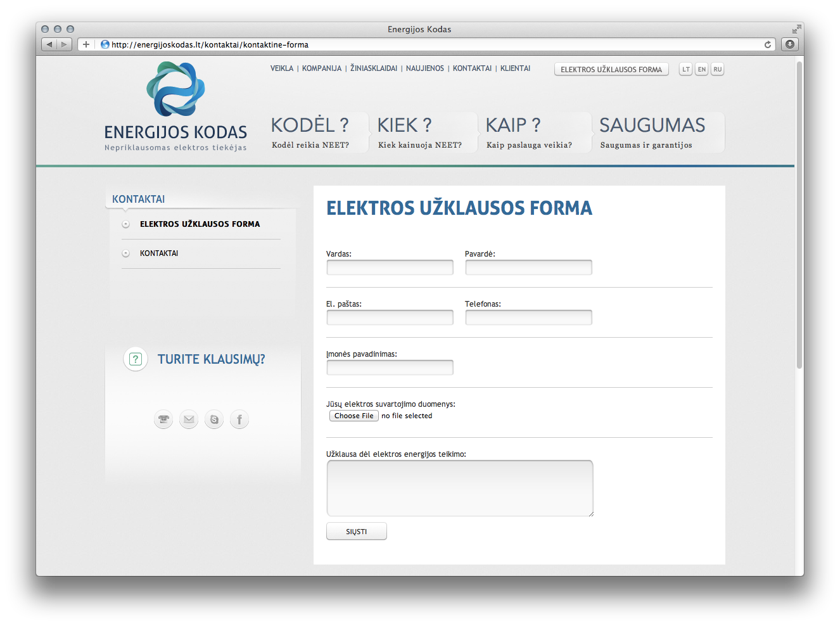This screenshot has height=626, width=840.
Task: Select Elektros užklausos forma in sidebar
Action: click(x=200, y=224)
